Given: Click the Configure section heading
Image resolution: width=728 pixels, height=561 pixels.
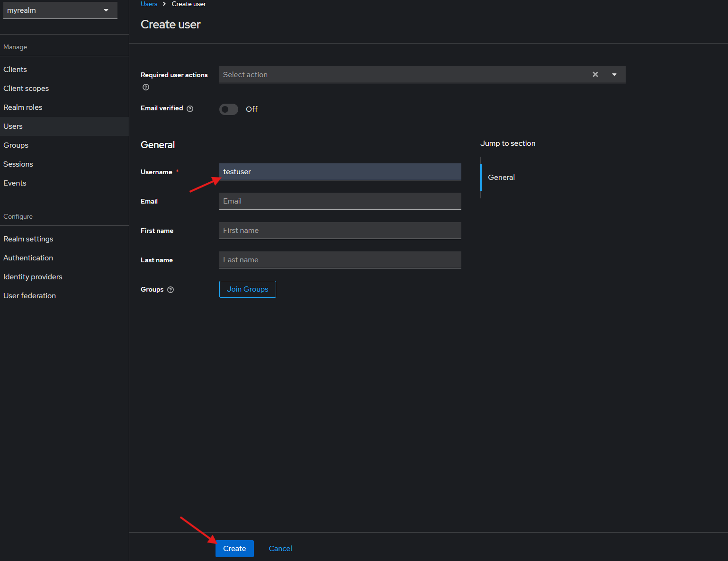Looking at the screenshot, I should point(18,216).
